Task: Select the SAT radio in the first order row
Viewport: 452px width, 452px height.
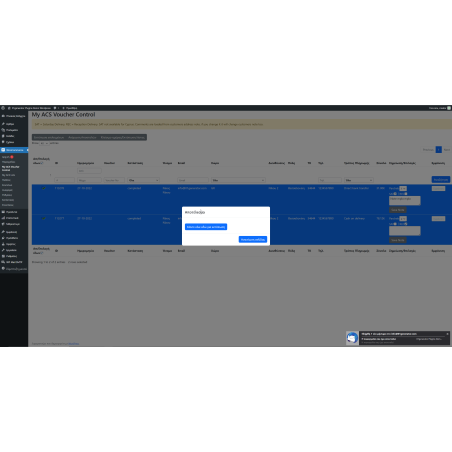Action: click(395, 194)
